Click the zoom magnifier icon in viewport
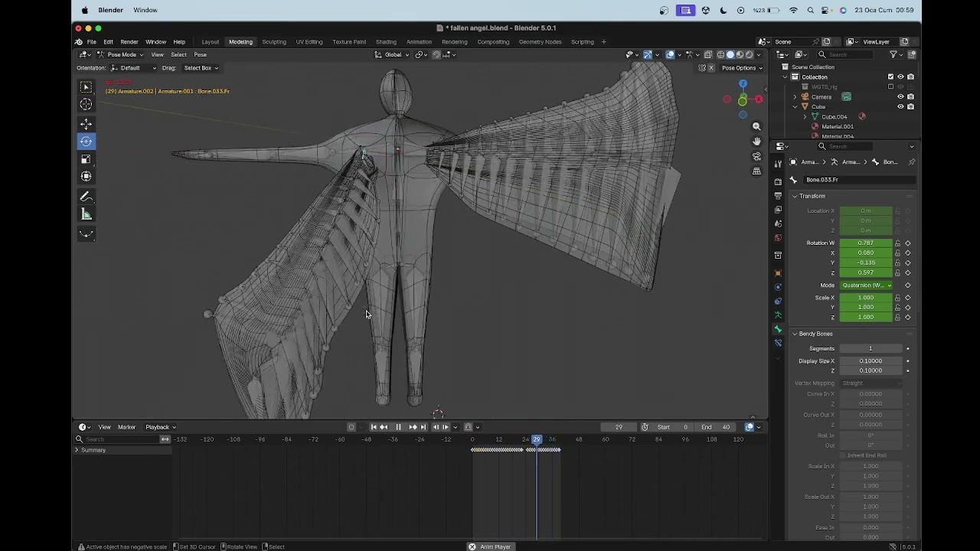Screen dimensions: 980x551 pyautogui.click(x=756, y=126)
